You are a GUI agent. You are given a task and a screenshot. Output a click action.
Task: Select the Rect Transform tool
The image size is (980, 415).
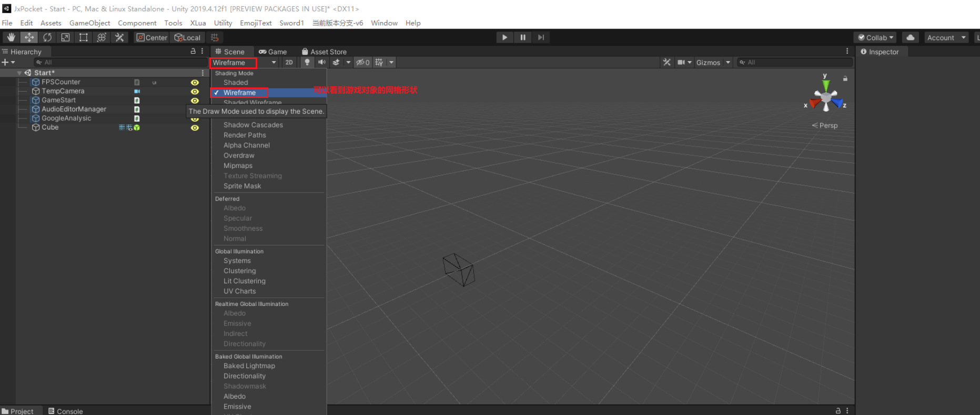[83, 37]
